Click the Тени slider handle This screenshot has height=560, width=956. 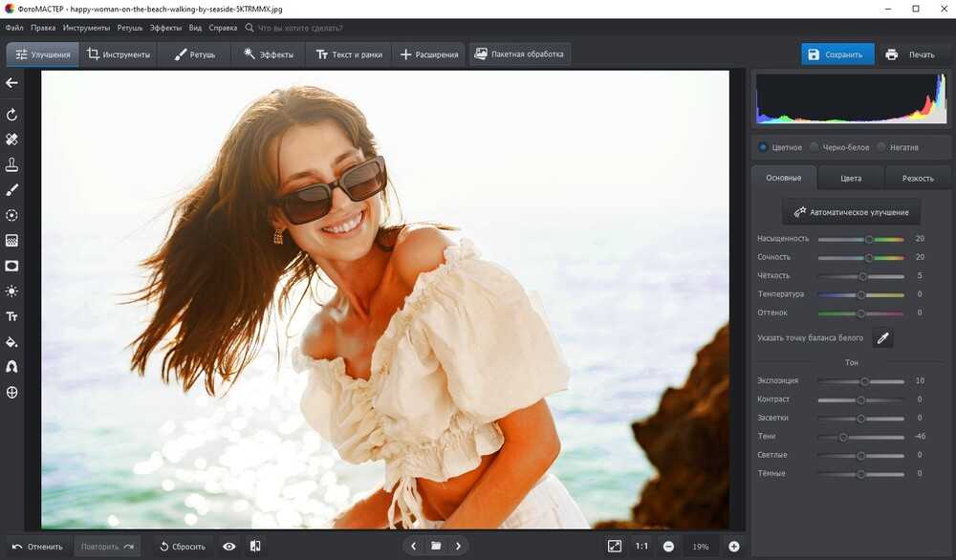[843, 437]
